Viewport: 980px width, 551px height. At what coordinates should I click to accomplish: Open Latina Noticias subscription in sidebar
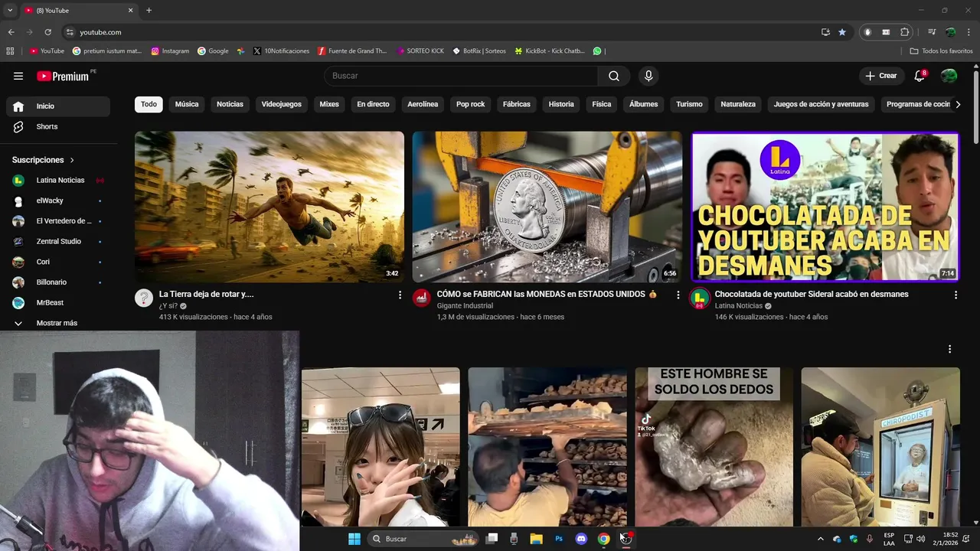click(x=58, y=181)
